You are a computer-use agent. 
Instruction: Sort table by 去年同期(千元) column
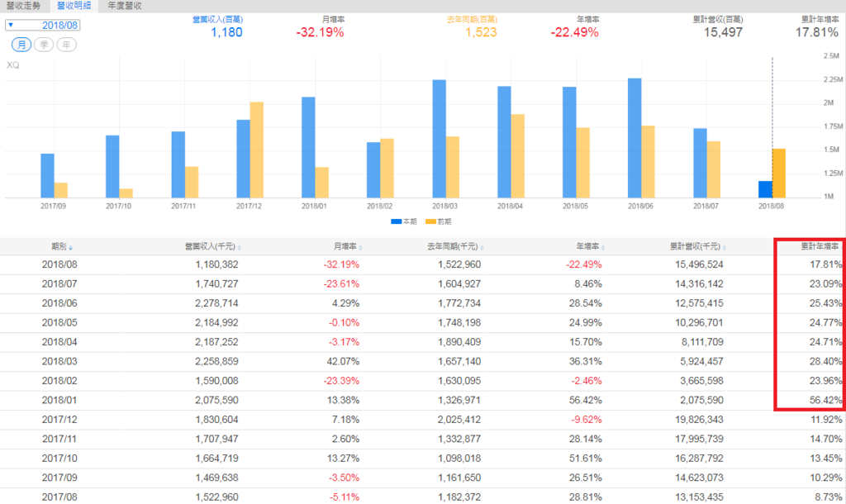(455, 246)
